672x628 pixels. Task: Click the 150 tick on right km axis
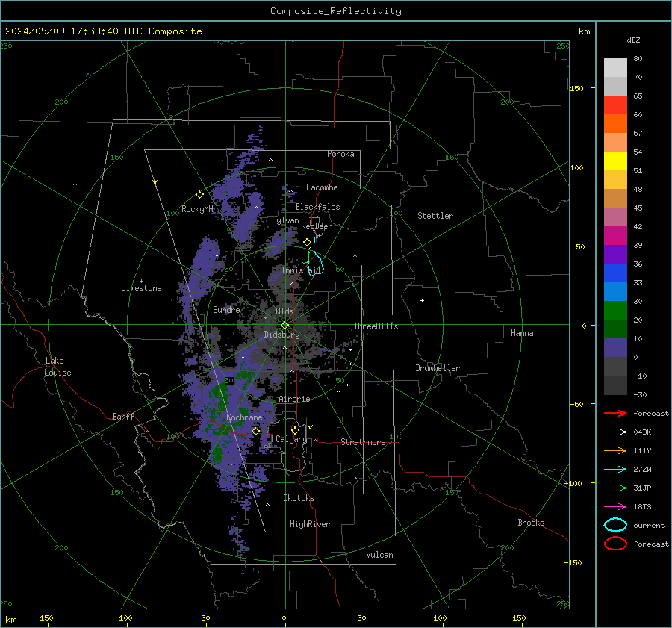(577, 88)
